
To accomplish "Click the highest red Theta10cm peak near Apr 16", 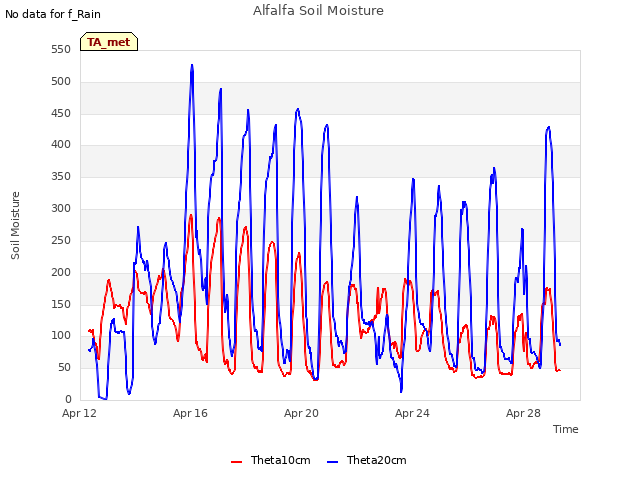I will click(x=191, y=215).
